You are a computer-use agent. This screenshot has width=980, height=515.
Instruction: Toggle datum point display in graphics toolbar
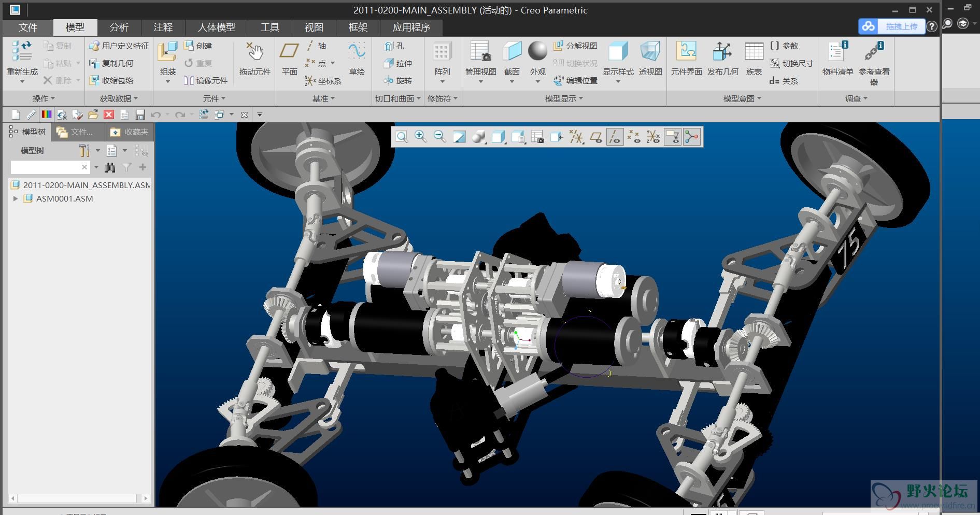pyautogui.click(x=634, y=137)
